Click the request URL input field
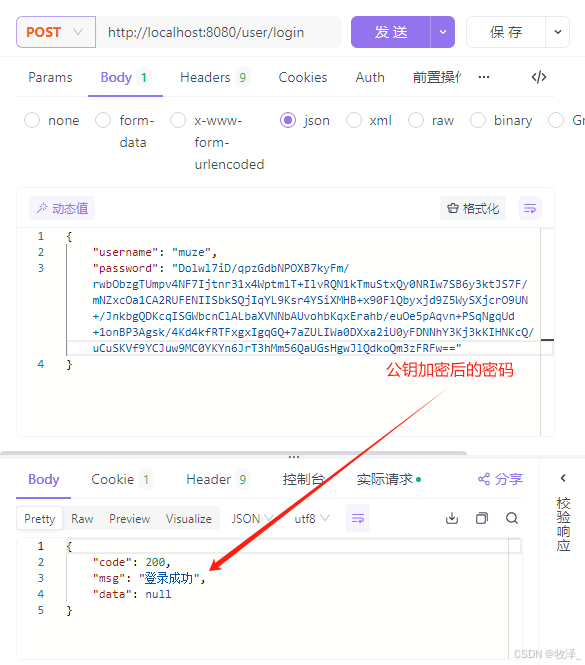585x665 pixels. pyautogui.click(x=218, y=32)
